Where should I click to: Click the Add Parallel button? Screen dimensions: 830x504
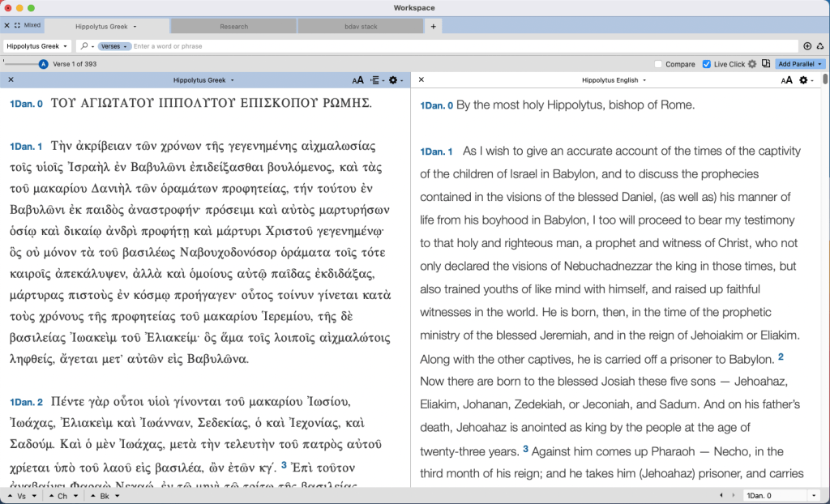(x=800, y=64)
